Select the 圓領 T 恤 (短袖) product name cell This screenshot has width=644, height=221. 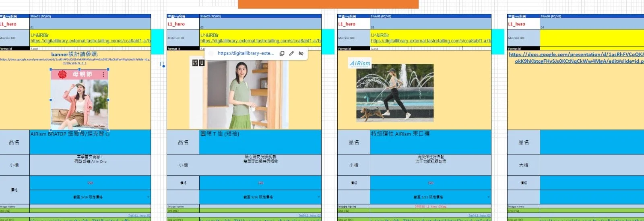point(260,142)
